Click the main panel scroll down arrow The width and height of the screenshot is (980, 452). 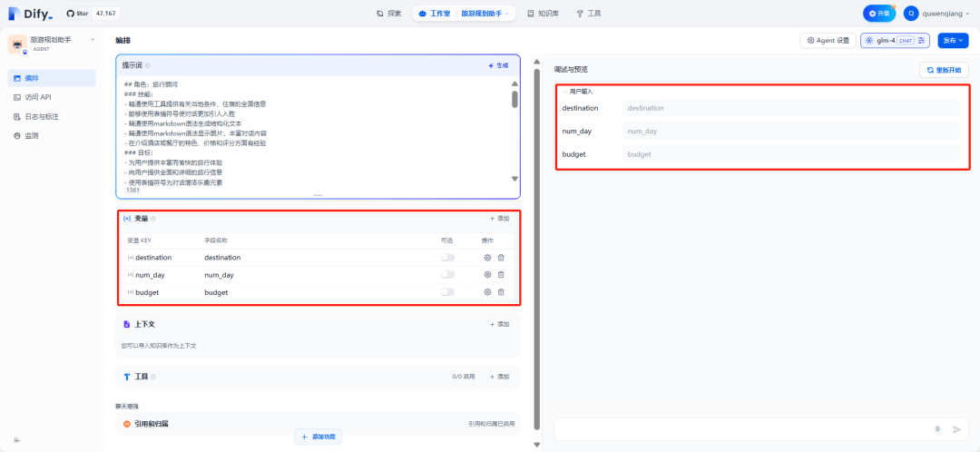[536, 445]
